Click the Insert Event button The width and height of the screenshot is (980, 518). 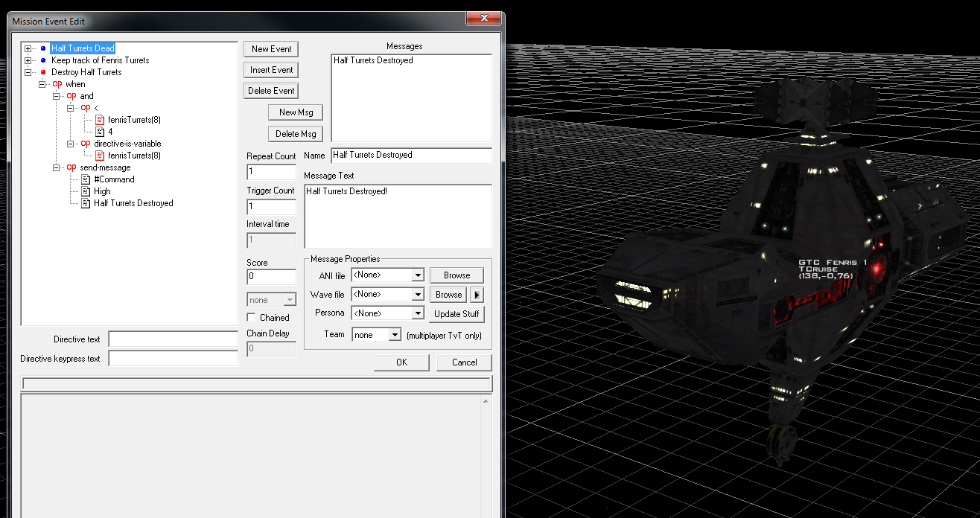(x=271, y=70)
